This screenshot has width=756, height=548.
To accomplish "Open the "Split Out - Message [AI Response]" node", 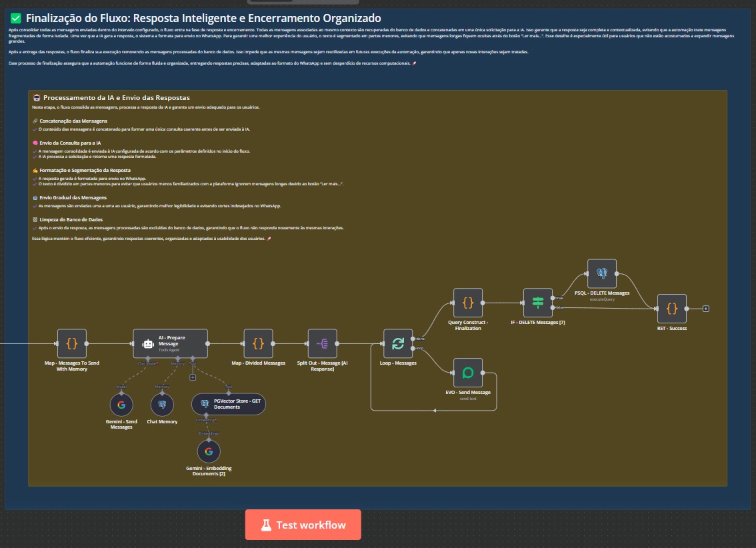I will point(323,344).
